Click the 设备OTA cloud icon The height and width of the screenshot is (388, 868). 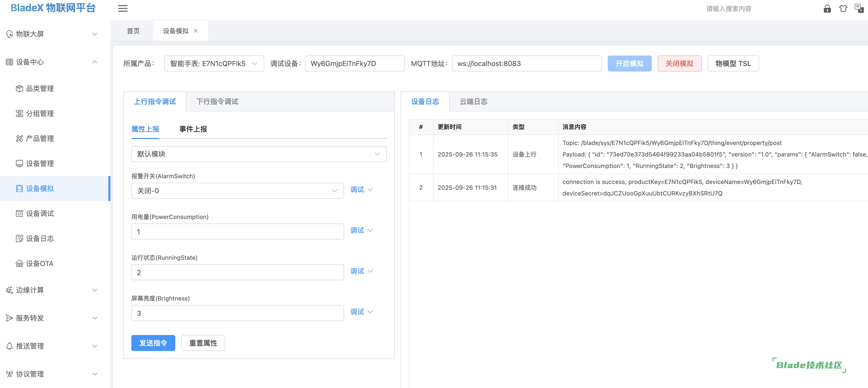click(x=19, y=263)
